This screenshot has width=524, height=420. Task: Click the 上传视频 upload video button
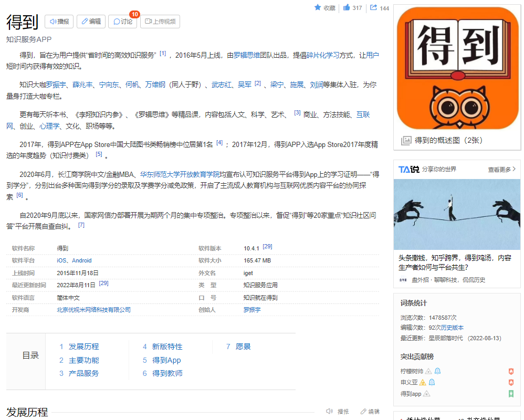pyautogui.click(x=160, y=22)
